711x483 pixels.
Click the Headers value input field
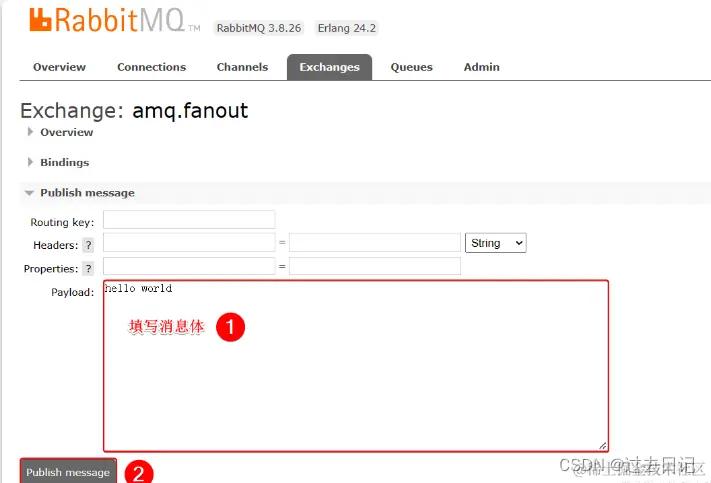click(x=375, y=243)
